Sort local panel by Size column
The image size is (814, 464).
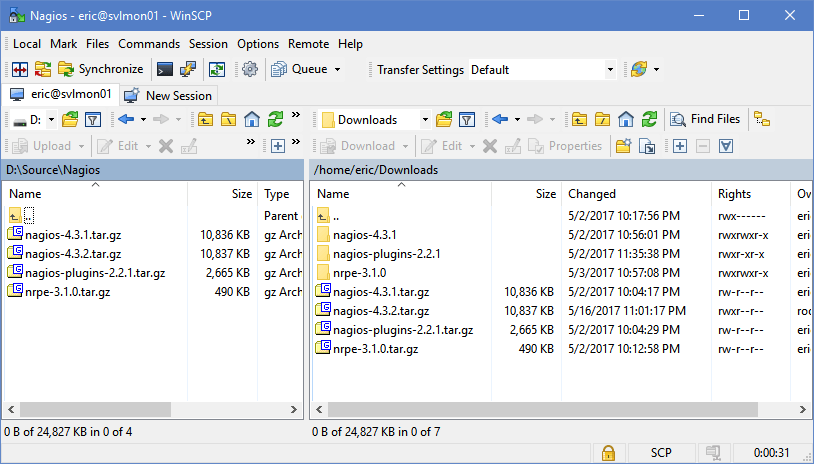coord(222,194)
